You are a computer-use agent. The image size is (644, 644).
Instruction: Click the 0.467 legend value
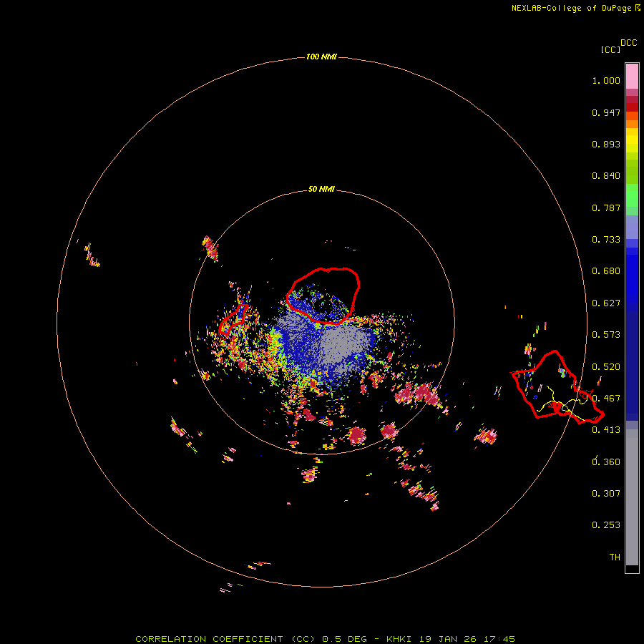point(606,399)
